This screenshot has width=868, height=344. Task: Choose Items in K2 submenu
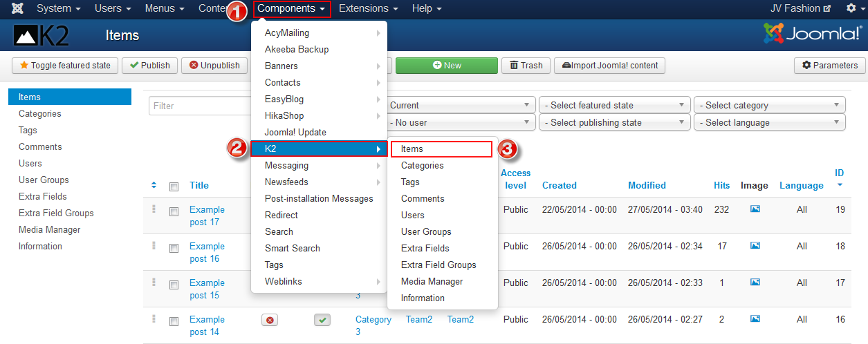[441, 149]
